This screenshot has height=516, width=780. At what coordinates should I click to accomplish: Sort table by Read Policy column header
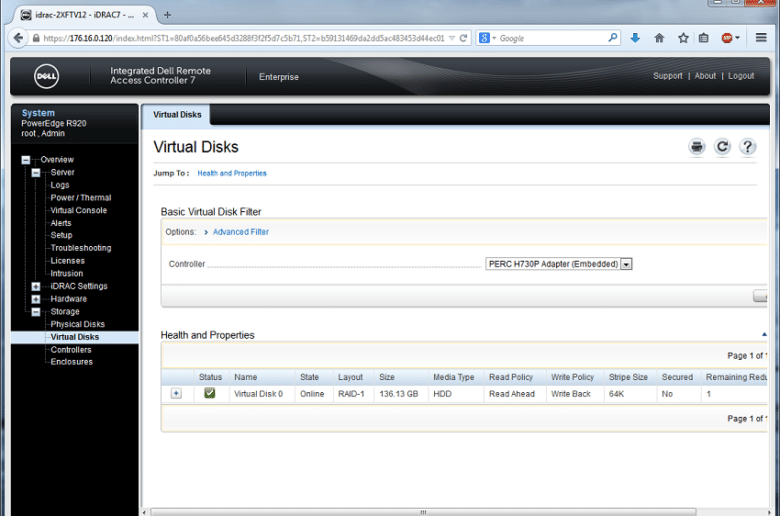(511, 377)
